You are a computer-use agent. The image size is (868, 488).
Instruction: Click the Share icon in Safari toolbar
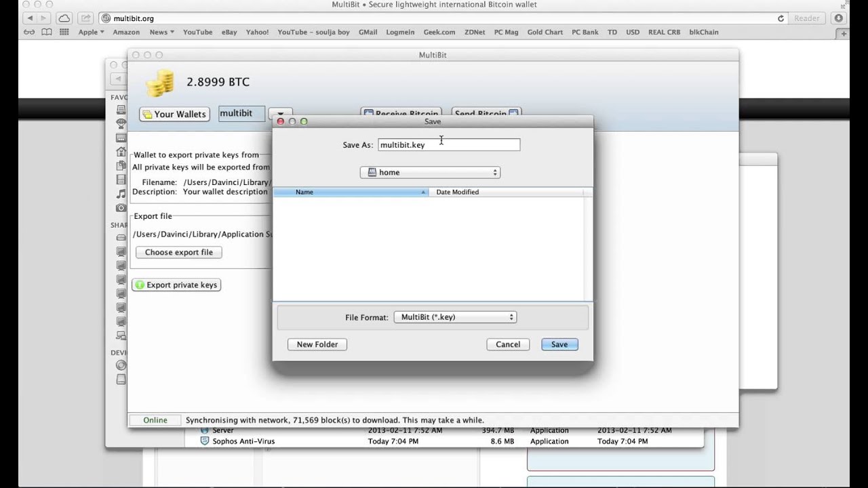86,18
